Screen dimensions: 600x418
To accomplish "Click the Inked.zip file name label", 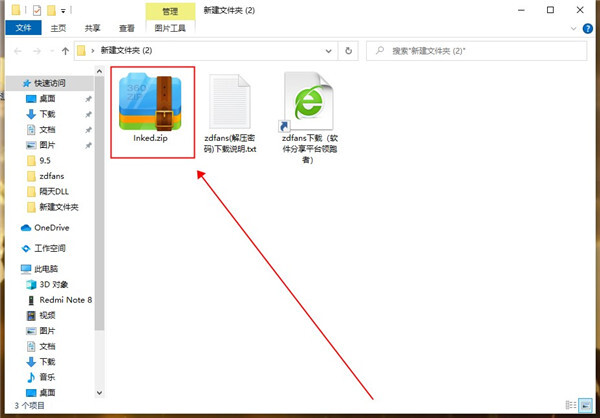I will tap(150, 139).
